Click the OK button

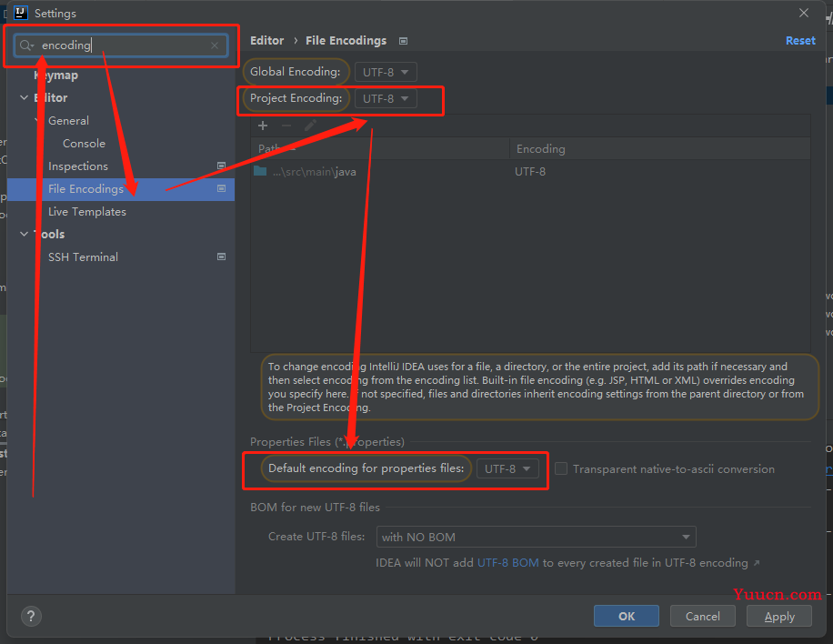point(627,616)
